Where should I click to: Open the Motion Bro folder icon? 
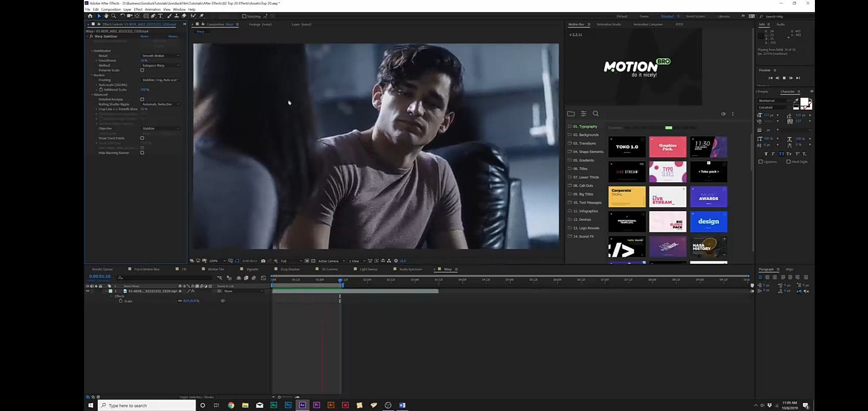coord(570,114)
